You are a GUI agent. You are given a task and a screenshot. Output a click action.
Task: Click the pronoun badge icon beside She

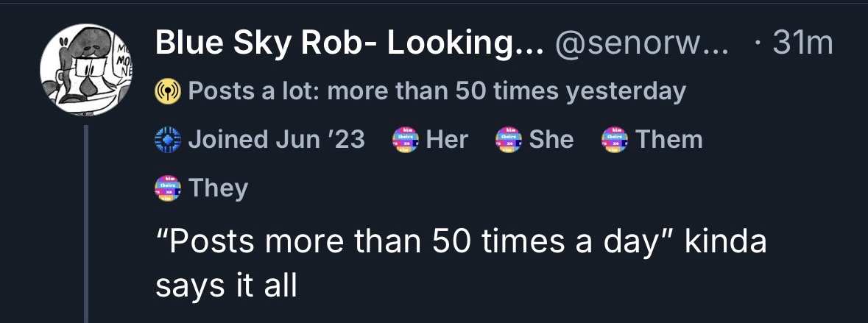tap(506, 139)
